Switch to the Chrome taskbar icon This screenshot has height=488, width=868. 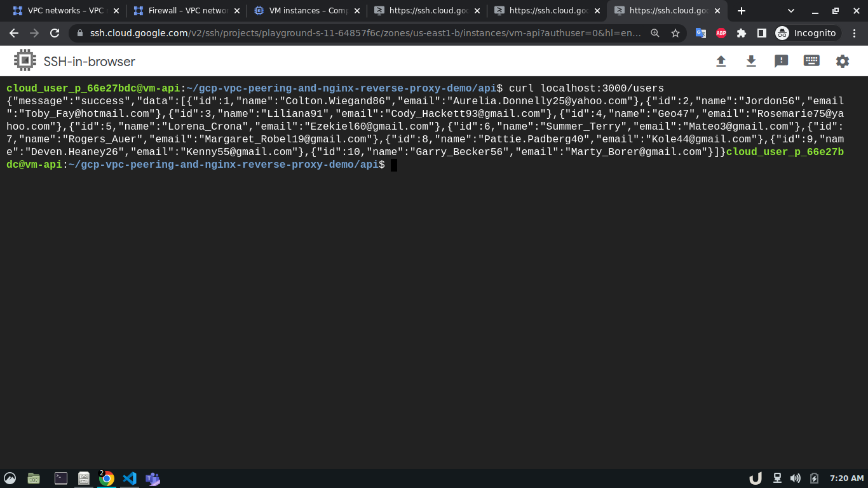[107, 478]
